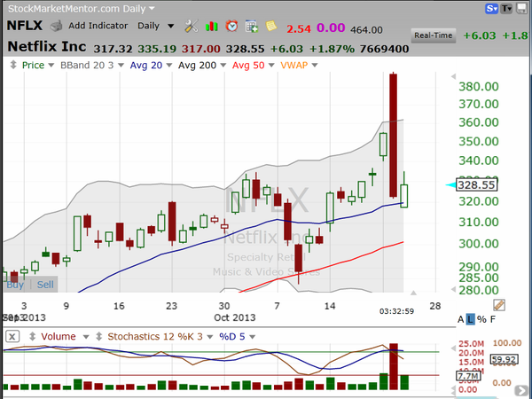Click the top scale arrow on price axis
This screenshot has height=399, width=532.
tap(453, 76)
